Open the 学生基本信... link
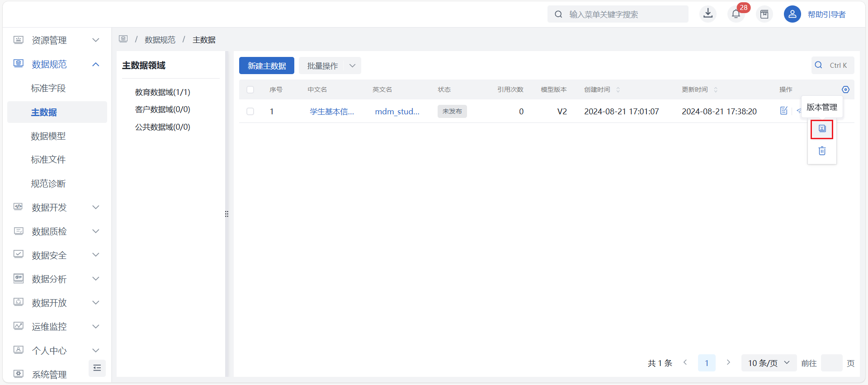 (331, 112)
